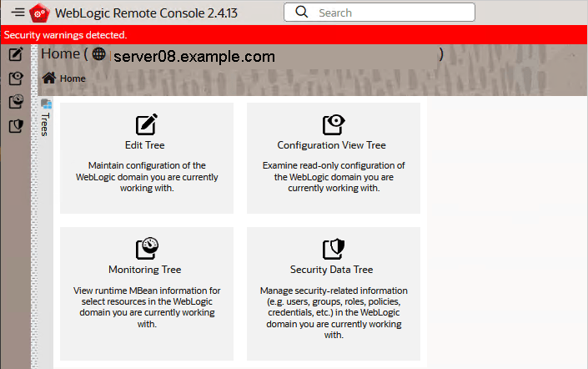This screenshot has width=588, height=369.
Task: Click the icon above the Trees tab
Action: point(46,104)
